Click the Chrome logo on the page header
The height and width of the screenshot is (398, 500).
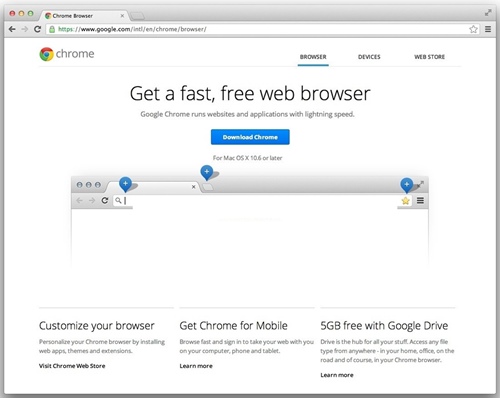(x=67, y=54)
